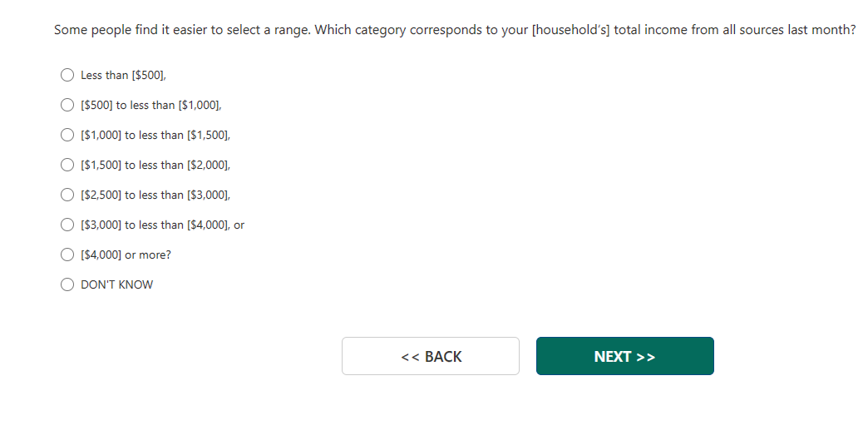This screenshot has height=445, width=868.
Task: Select the '[$4,000] or more?' radio button
Action: pos(67,255)
